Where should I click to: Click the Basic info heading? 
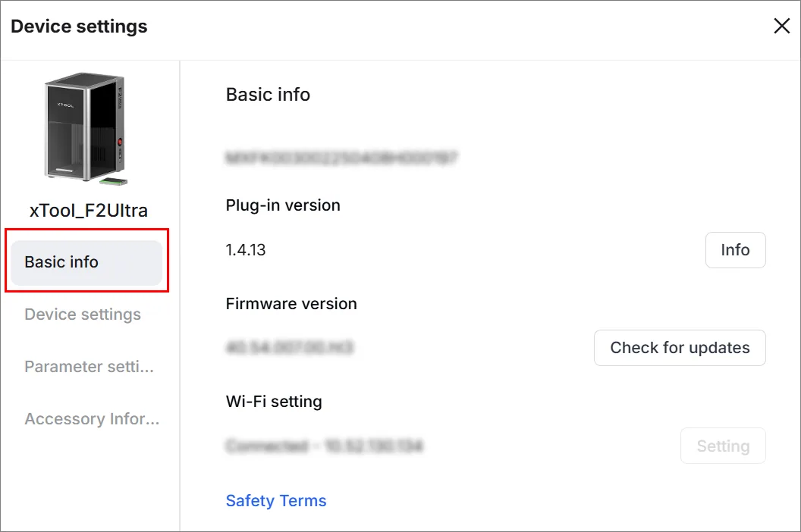pos(268,95)
